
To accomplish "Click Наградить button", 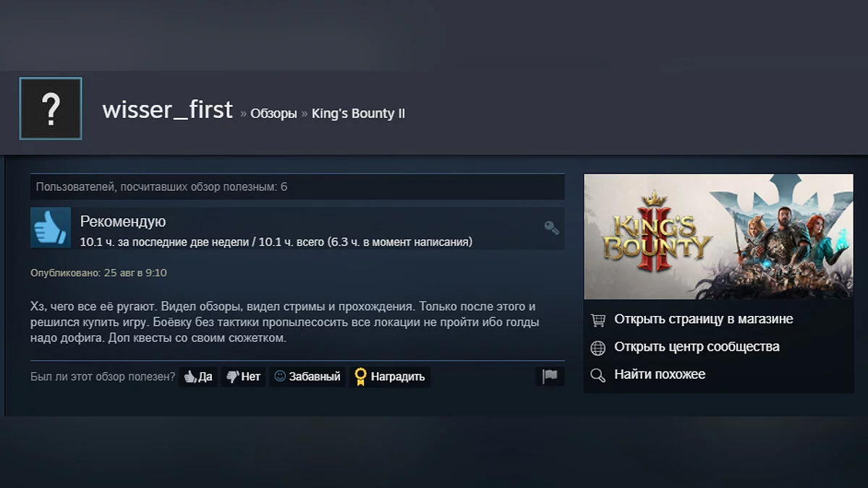I will [390, 377].
